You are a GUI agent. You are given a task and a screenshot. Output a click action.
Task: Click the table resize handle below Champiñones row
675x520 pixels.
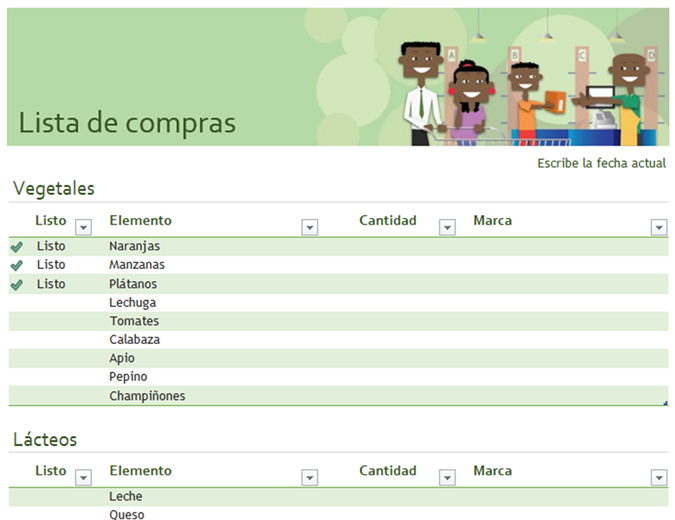point(666,403)
